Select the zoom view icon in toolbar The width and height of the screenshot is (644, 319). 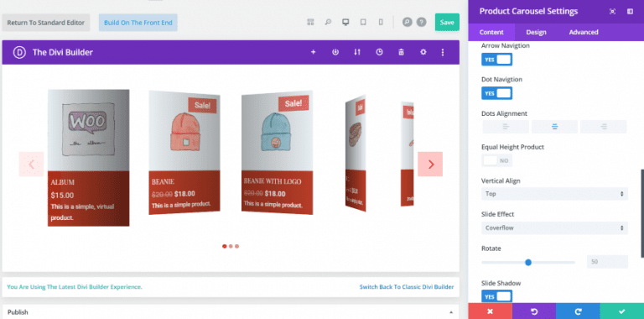[328, 22]
